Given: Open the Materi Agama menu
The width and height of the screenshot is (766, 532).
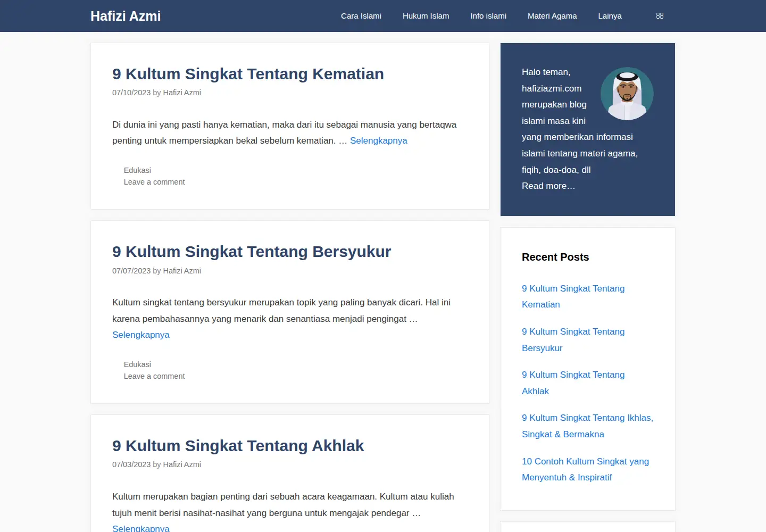Looking at the screenshot, I should pos(552,16).
